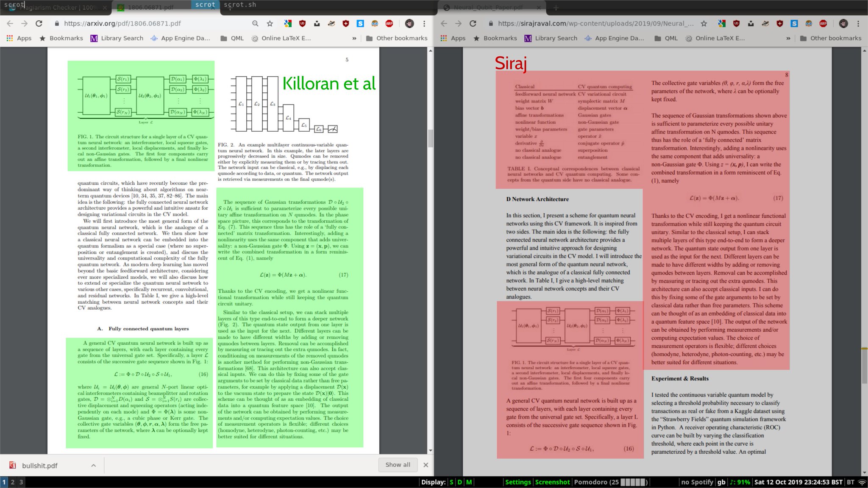Click the Show all downloads button

[x=398, y=465]
